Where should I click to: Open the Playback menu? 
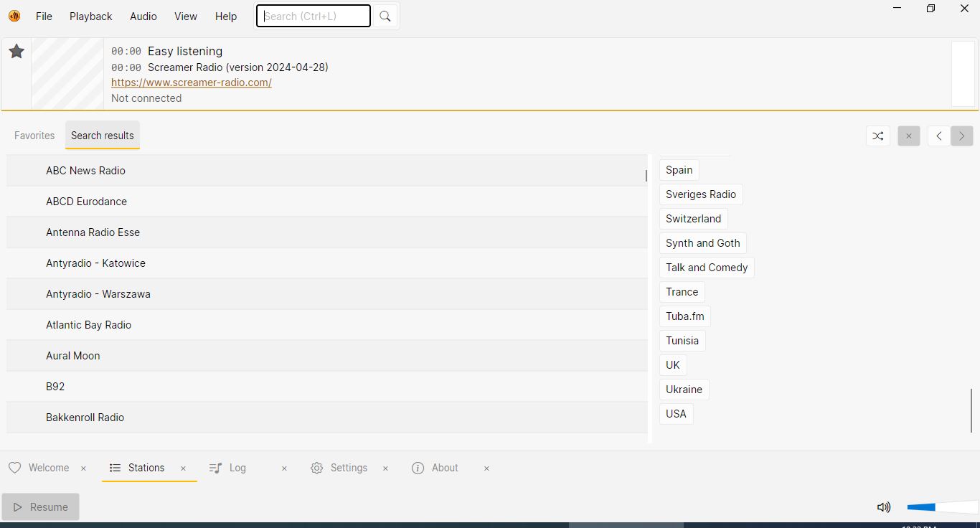tap(91, 16)
